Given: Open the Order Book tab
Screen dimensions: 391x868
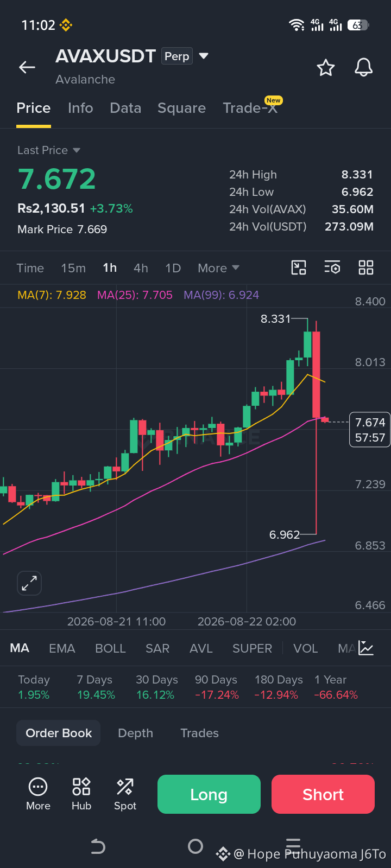Looking at the screenshot, I should [x=59, y=733].
